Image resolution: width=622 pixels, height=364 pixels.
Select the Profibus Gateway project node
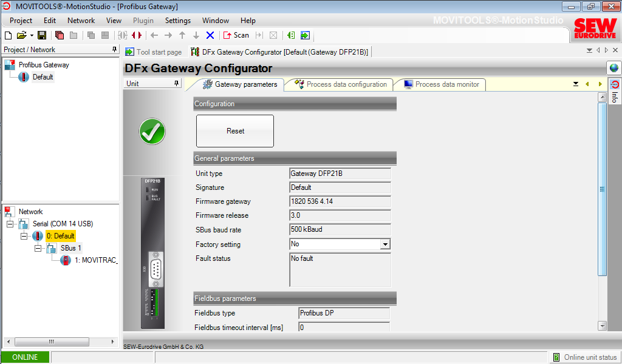point(44,65)
